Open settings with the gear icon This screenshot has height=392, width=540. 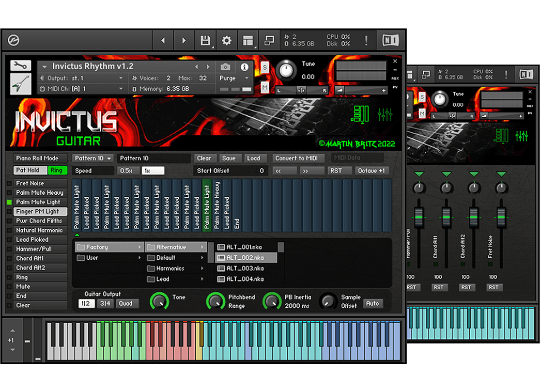coord(226,41)
